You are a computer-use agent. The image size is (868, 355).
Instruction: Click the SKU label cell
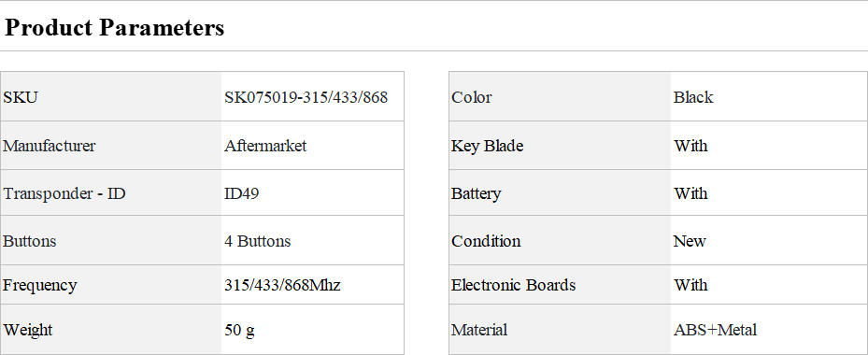110,97
